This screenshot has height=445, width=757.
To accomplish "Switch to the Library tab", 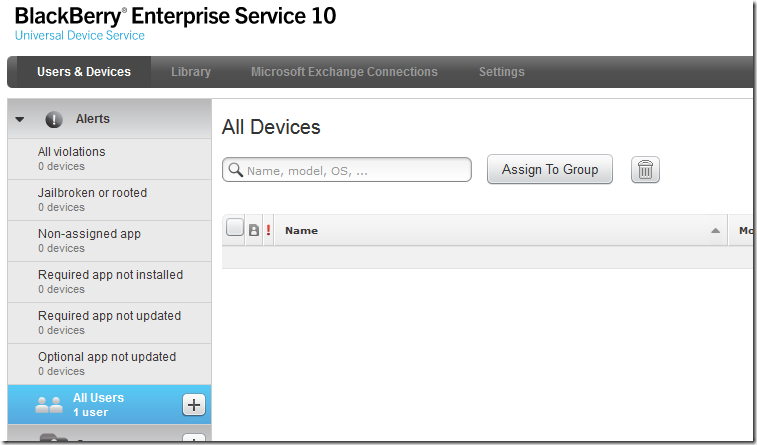I will 191,72.
